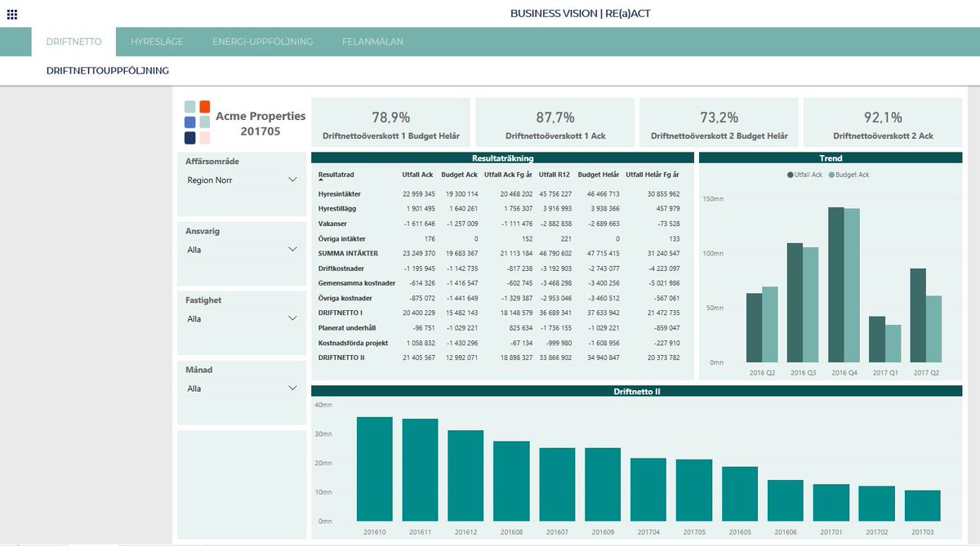The height and width of the screenshot is (546, 980).
Task: Select the 201704 bar in Driftnetto II chart
Action: pyautogui.click(x=648, y=490)
